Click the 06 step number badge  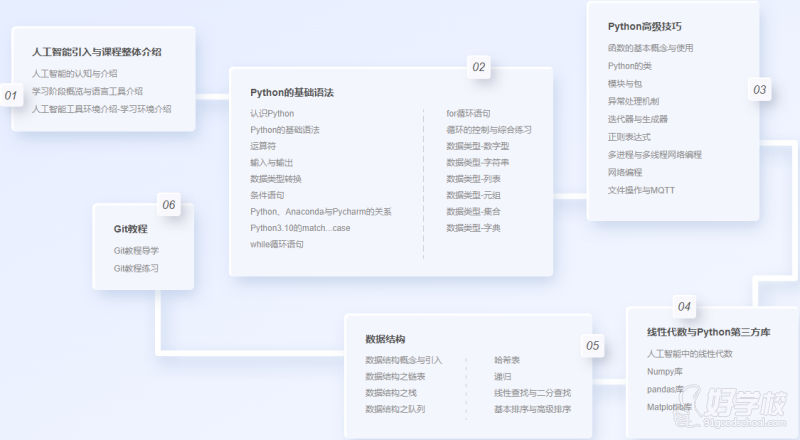pyautogui.click(x=168, y=205)
